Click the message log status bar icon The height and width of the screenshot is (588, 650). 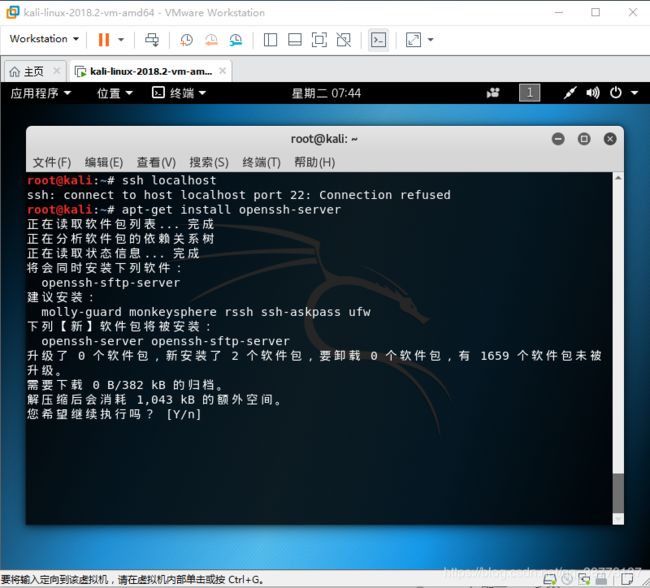tap(627, 578)
